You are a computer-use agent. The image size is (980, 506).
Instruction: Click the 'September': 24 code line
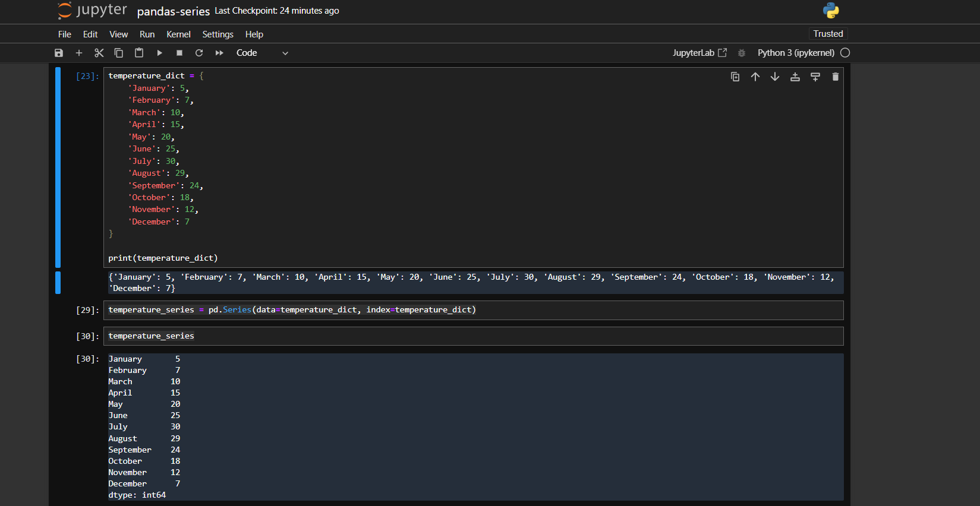(x=165, y=185)
